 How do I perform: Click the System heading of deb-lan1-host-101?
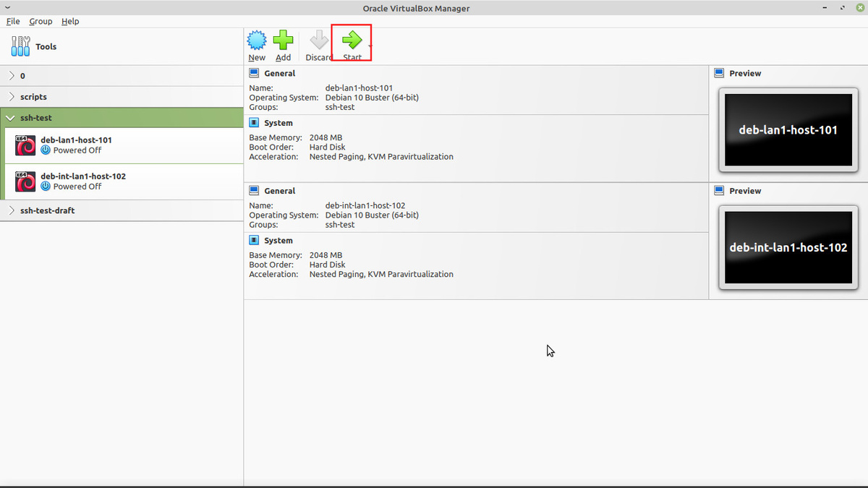pos(278,123)
